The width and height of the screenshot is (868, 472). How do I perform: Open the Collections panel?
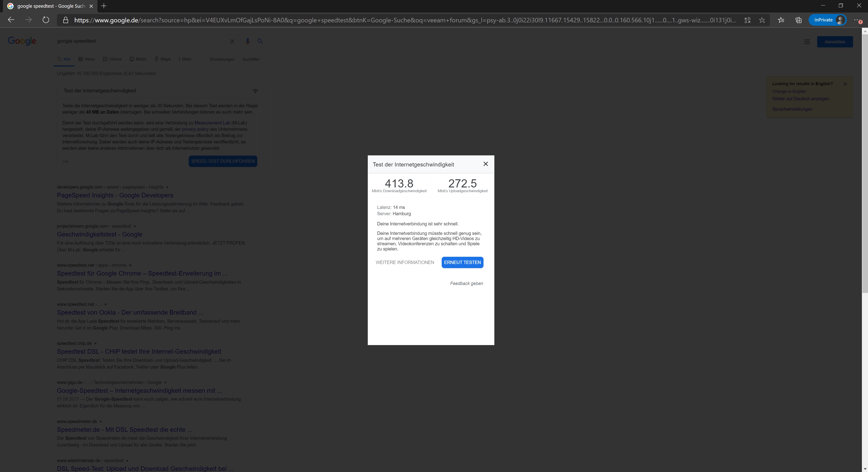click(799, 20)
